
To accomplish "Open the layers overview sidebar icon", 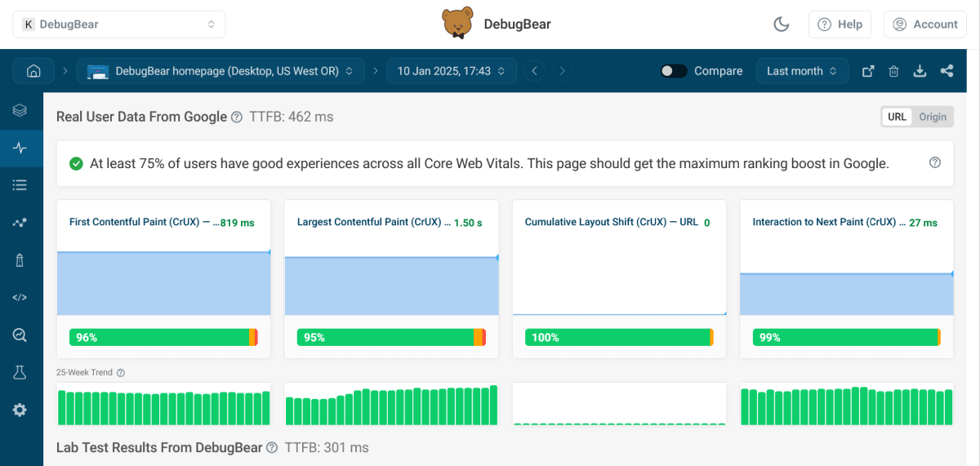I will point(20,110).
